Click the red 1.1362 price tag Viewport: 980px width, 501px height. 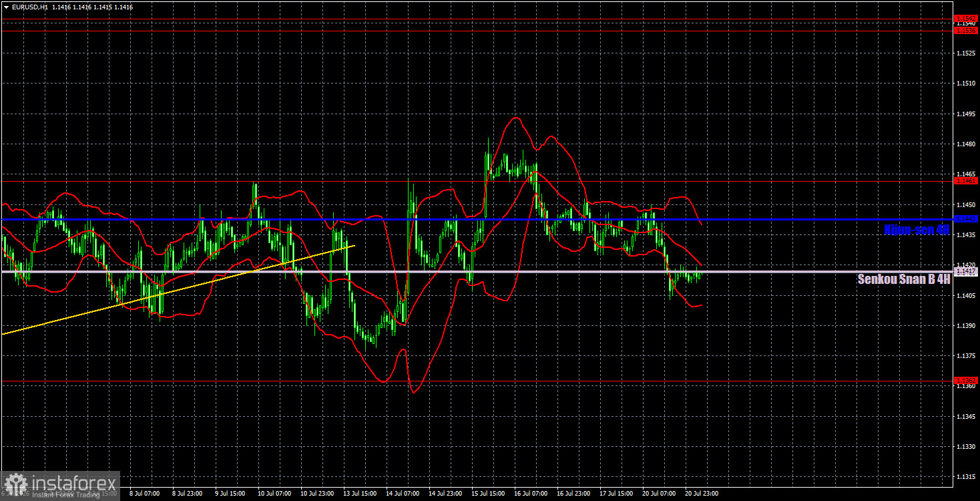[x=965, y=380]
